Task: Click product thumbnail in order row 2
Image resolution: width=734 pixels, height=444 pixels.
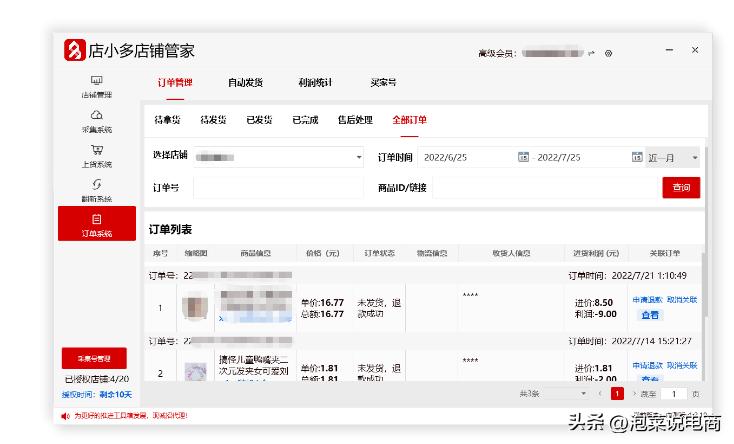Action: (195, 372)
